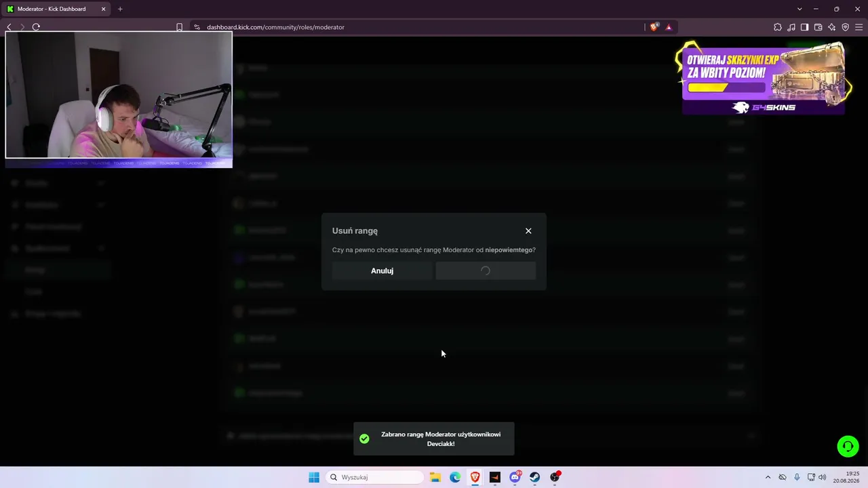Open Microsoft Edge from the taskbar
The height and width of the screenshot is (488, 868).
[x=455, y=477]
